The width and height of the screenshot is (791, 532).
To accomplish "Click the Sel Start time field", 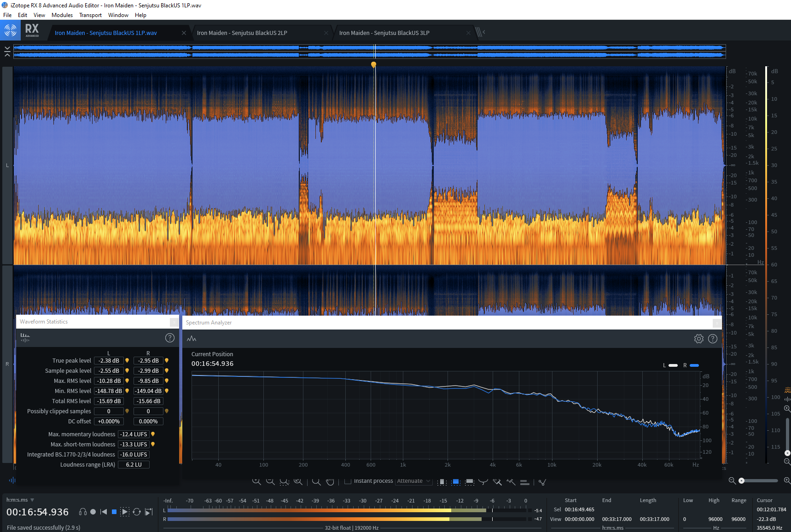I will [x=580, y=509].
